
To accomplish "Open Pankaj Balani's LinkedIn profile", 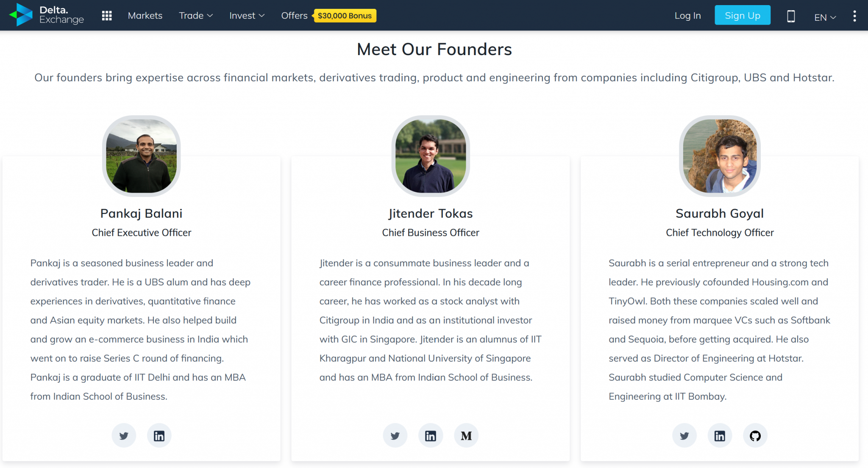I will point(159,435).
